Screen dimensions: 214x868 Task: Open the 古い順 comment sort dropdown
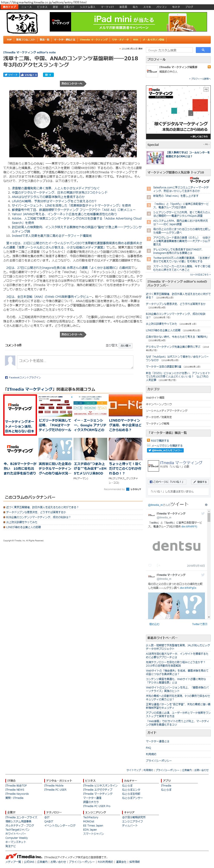point(126,345)
